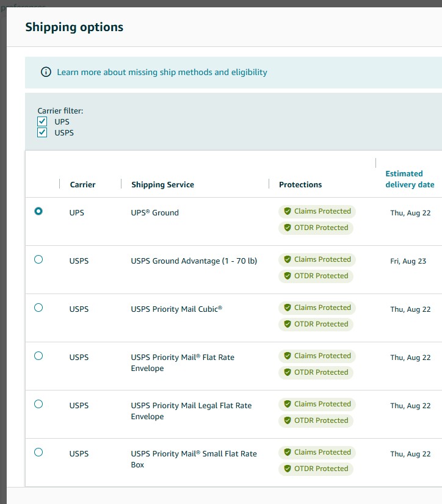Viewport: 442px width, 504px height.
Task: Select the USPS Ground Advantage radio button
Action: point(38,259)
